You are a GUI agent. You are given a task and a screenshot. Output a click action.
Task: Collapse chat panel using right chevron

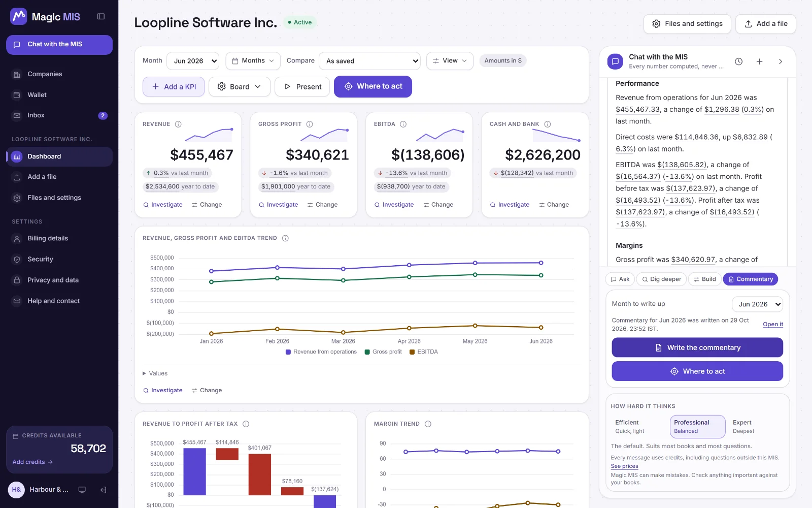pos(781,61)
